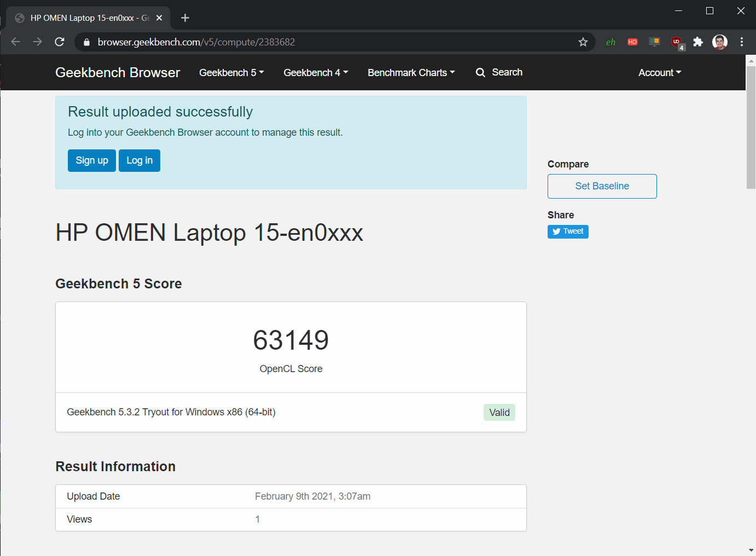The image size is (756, 556).
Task: Expand the Geekbench 4 dropdown menu
Action: (316, 73)
